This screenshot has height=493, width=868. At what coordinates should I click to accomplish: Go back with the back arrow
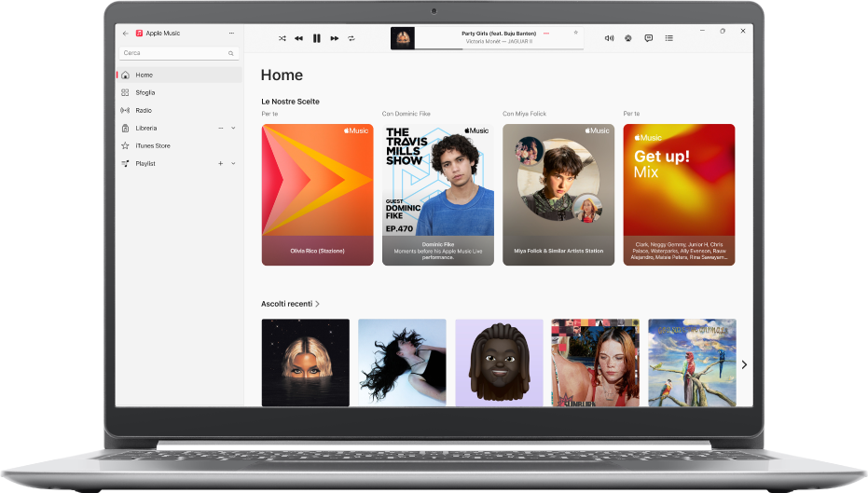pyautogui.click(x=126, y=34)
